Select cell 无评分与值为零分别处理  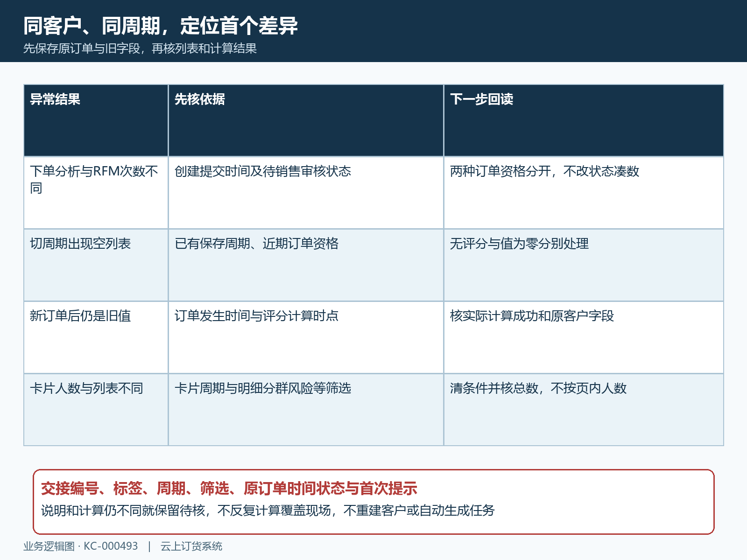pyautogui.click(x=584, y=265)
